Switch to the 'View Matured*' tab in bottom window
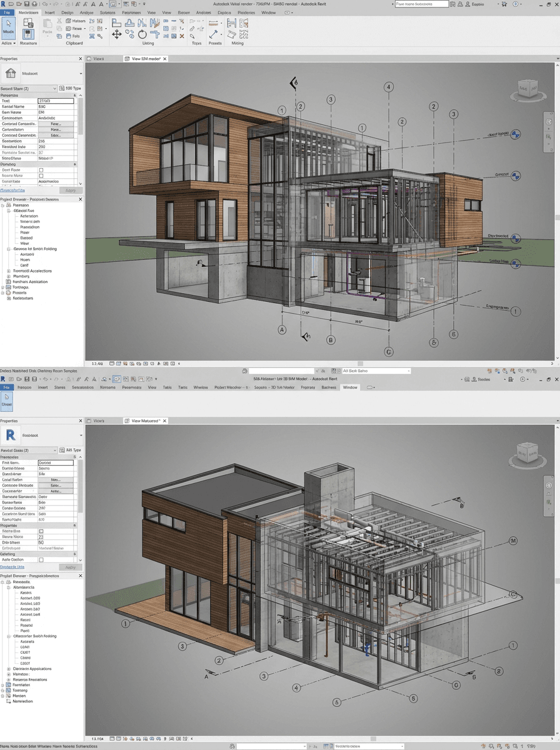This screenshot has width=560, height=750. coord(146,421)
